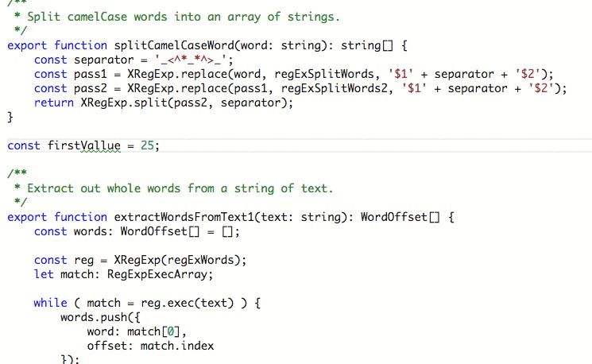Click the let keyword
Viewport: 592px width, 364px height.
(x=44, y=274)
